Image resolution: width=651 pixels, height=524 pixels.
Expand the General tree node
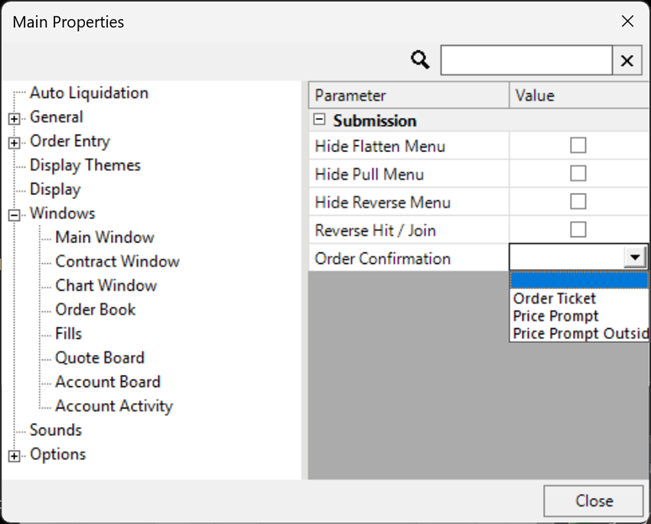[14, 118]
